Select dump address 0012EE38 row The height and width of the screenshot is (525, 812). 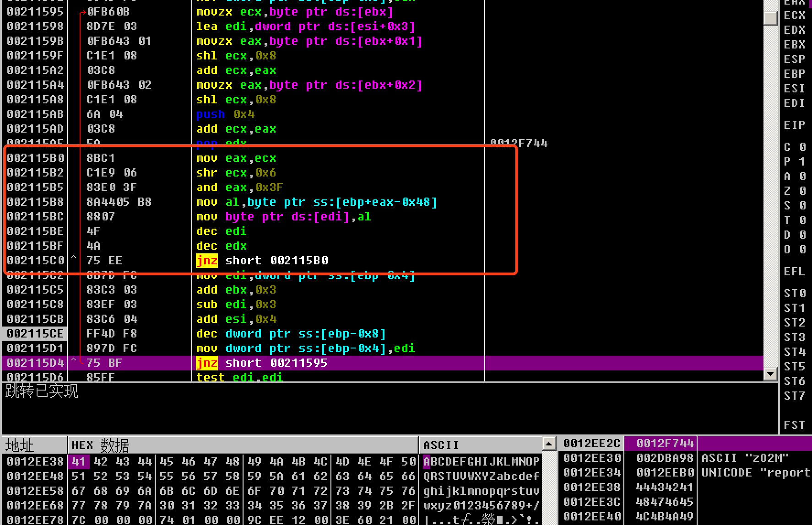(x=35, y=462)
